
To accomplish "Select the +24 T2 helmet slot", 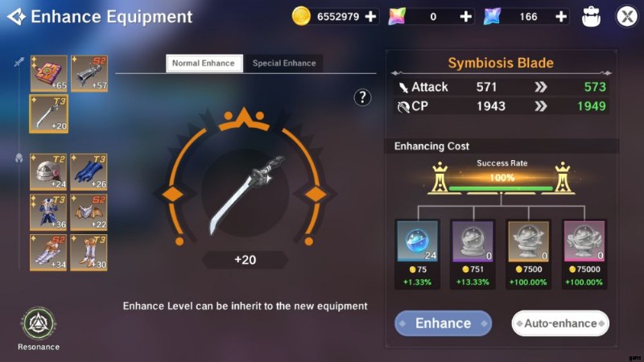I will coord(48,172).
